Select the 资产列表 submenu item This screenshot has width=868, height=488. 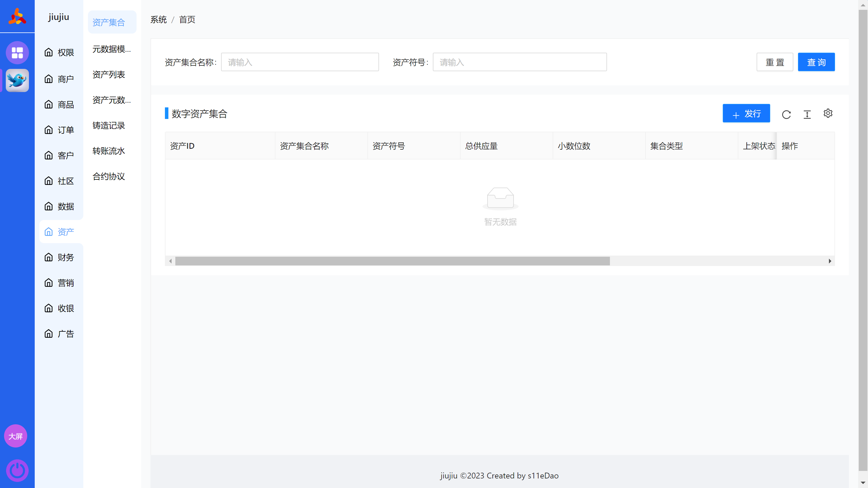[x=108, y=74]
